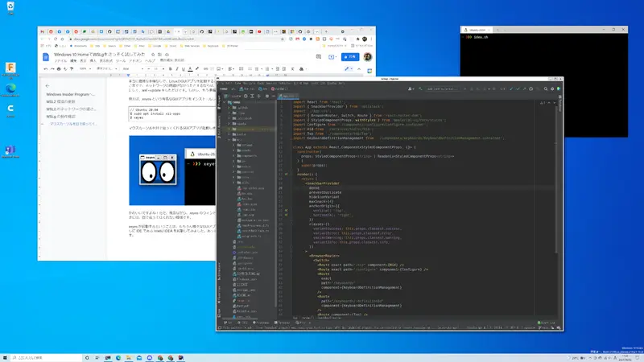Screen dimensions: 644x362
Task: Expand the .github folder in project tree
Action: tap(229, 108)
